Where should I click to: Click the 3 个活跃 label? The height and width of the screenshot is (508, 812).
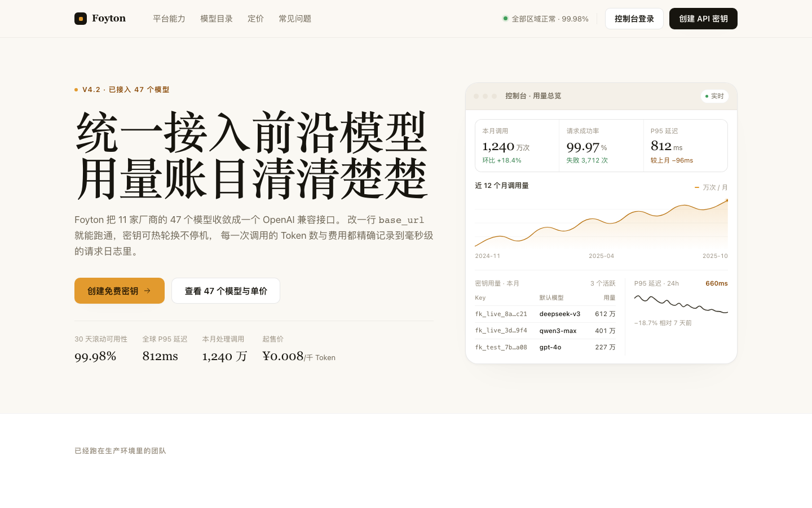(603, 283)
